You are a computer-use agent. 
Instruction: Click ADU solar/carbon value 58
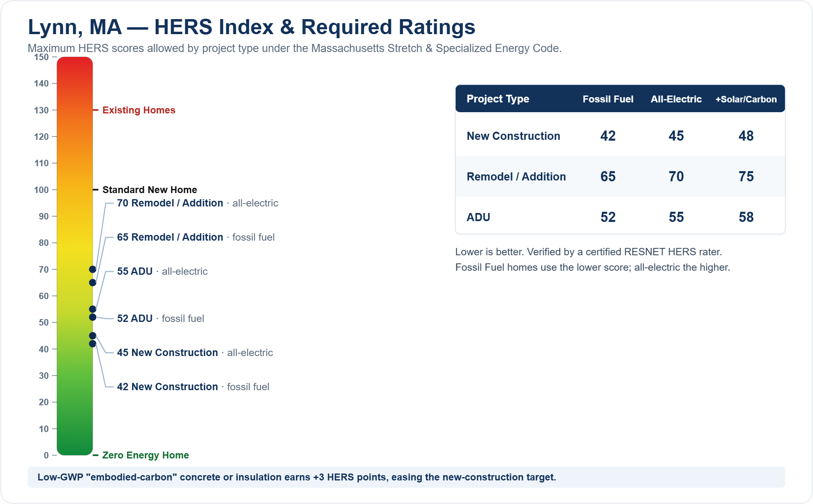click(746, 217)
